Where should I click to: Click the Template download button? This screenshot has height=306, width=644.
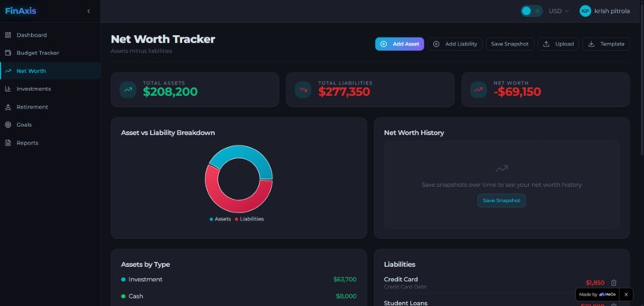[x=606, y=44]
